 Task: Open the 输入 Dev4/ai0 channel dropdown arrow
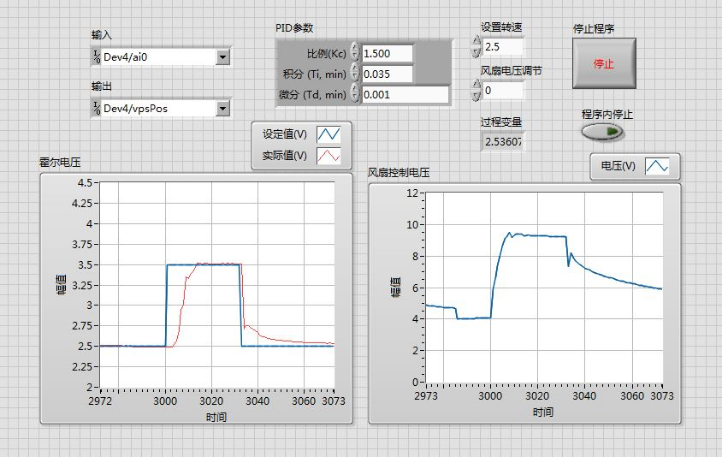pos(222,57)
